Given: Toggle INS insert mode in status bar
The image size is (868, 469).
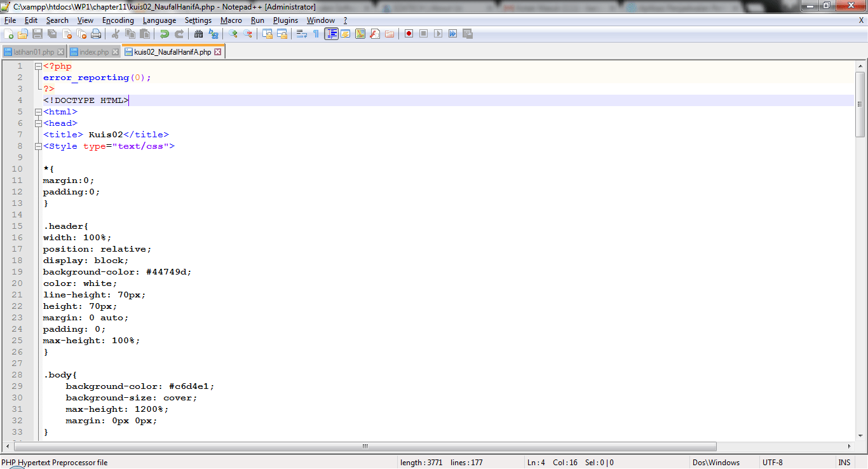Looking at the screenshot, I should (x=844, y=463).
